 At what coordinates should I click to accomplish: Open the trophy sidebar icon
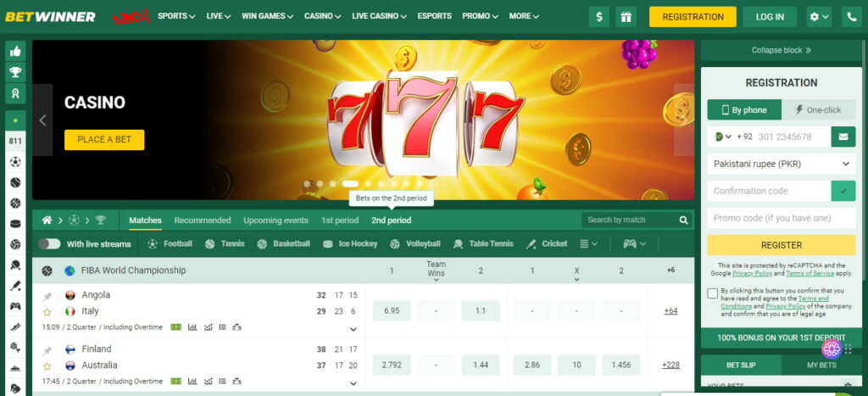(x=15, y=72)
